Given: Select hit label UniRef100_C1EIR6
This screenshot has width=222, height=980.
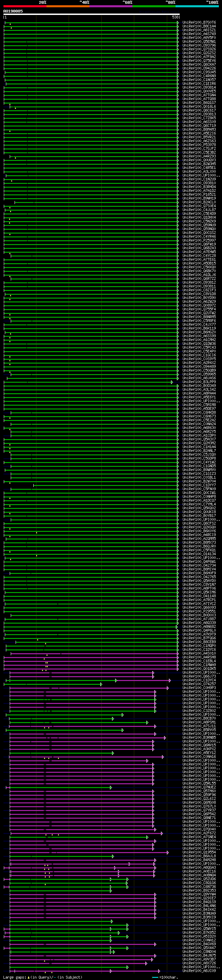Looking at the screenshot, I should click(x=199, y=83).
